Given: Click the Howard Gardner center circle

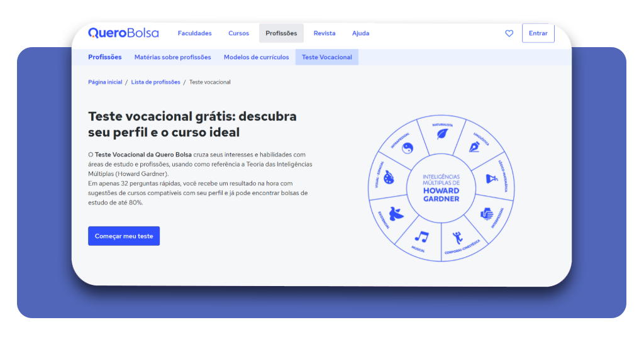Looking at the screenshot, I should click(x=441, y=188).
